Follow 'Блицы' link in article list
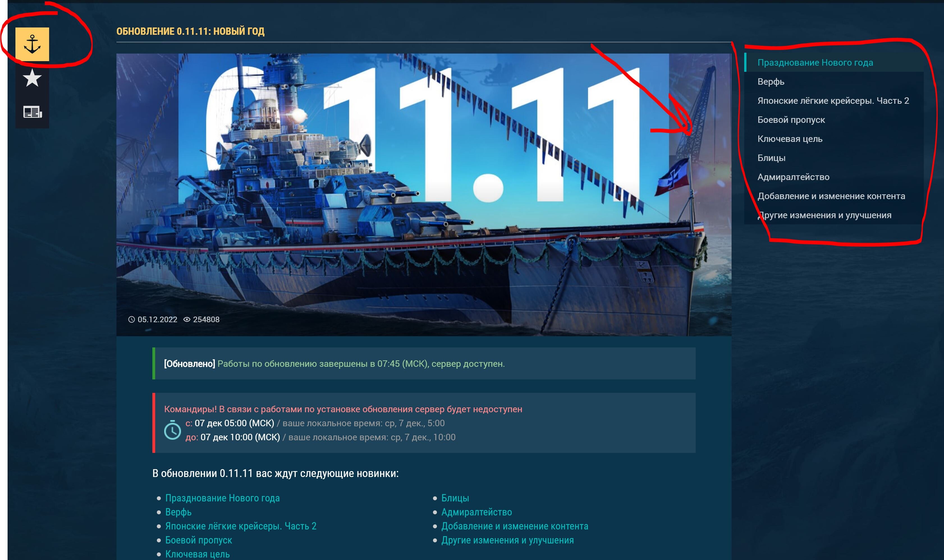Screen dimensions: 944x560 [455, 498]
